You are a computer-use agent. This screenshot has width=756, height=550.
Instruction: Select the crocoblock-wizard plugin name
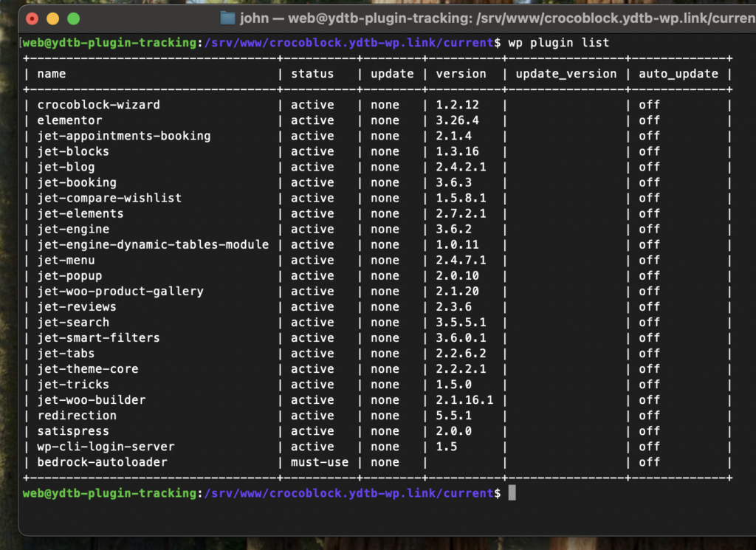click(x=99, y=105)
